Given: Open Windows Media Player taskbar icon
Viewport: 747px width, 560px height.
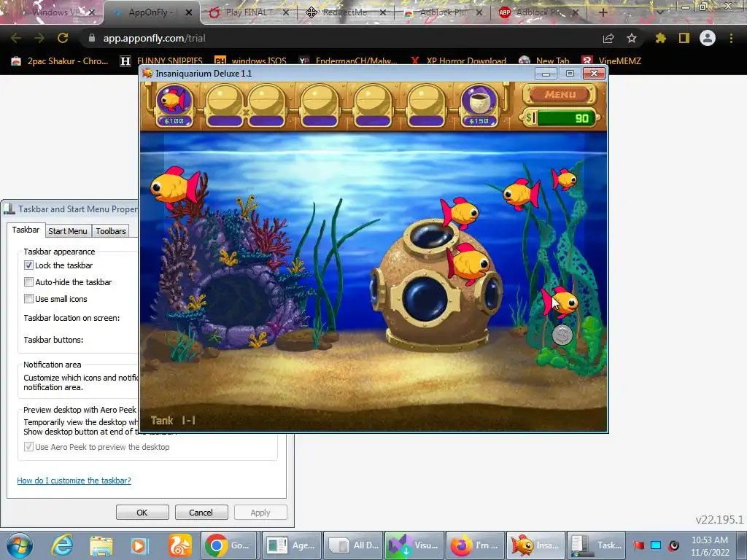Looking at the screenshot, I should point(140,545).
